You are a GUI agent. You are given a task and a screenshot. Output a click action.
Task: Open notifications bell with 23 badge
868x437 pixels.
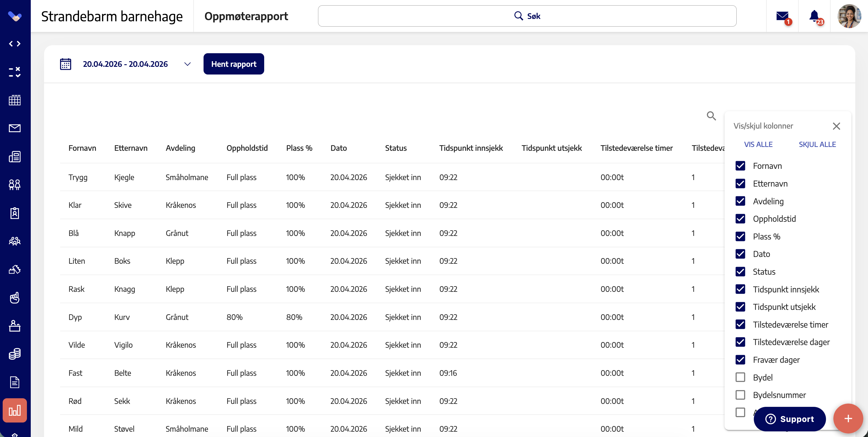click(814, 16)
